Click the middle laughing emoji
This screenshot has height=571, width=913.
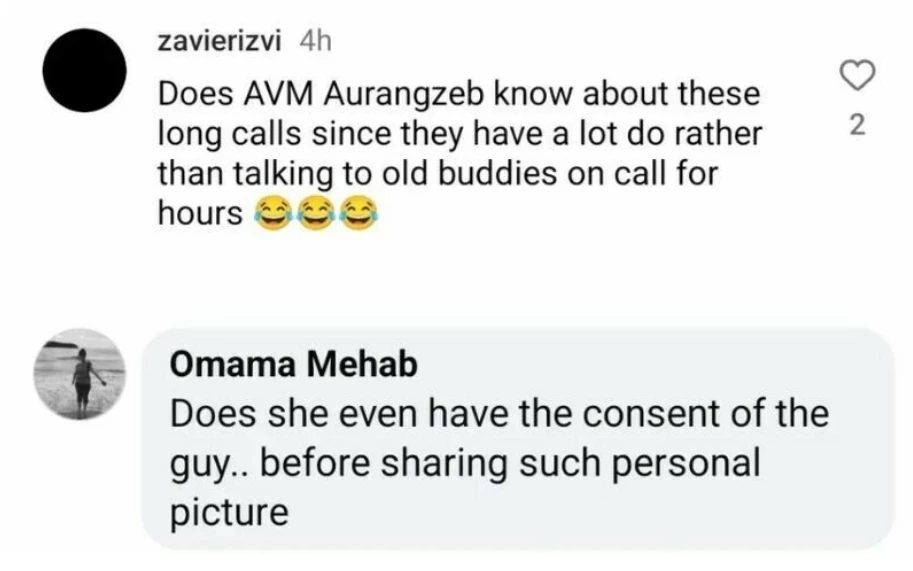316,213
